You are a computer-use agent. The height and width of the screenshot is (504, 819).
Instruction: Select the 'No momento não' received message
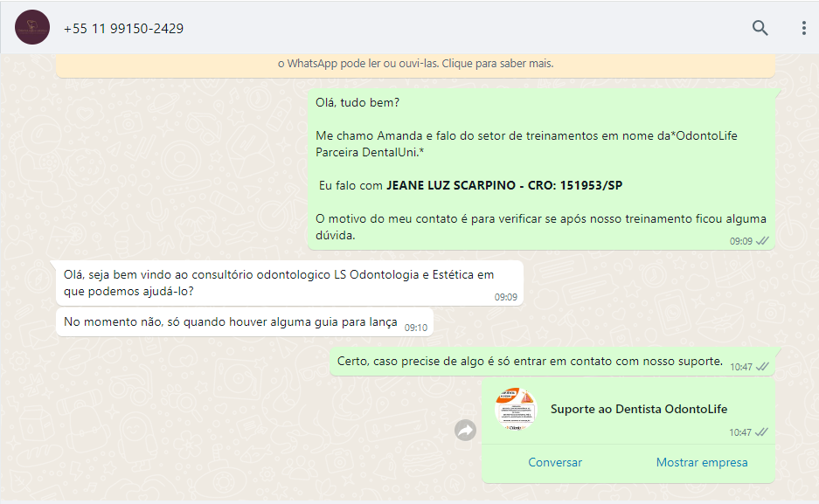(x=245, y=322)
